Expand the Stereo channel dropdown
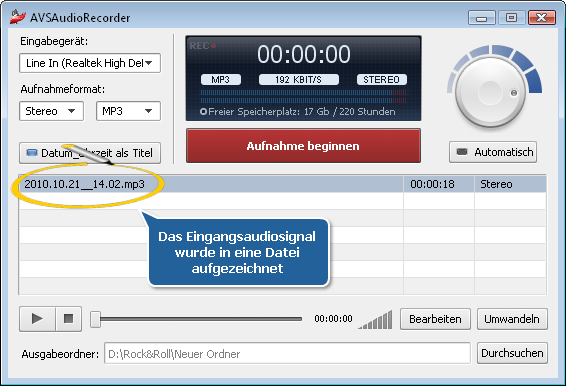Image resolution: width=566 pixels, height=386 pixels. 51,111
